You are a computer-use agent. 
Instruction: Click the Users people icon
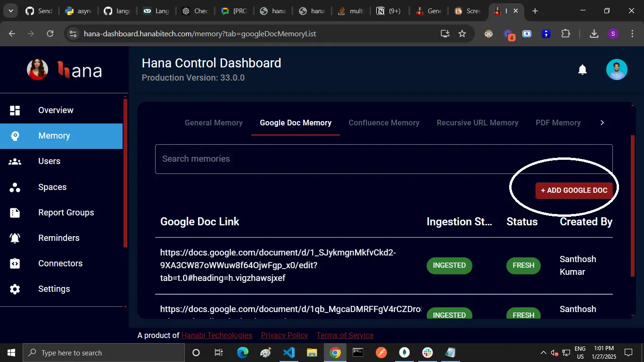coord(15,161)
